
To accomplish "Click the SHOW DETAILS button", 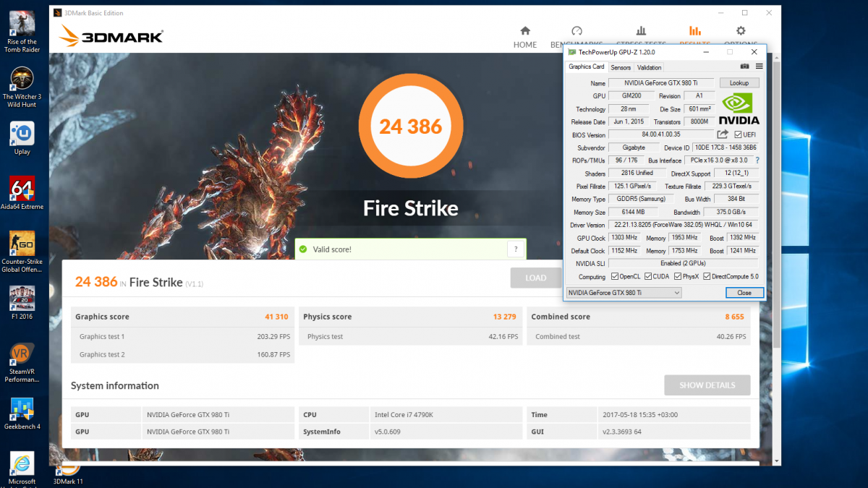I will click(x=707, y=385).
